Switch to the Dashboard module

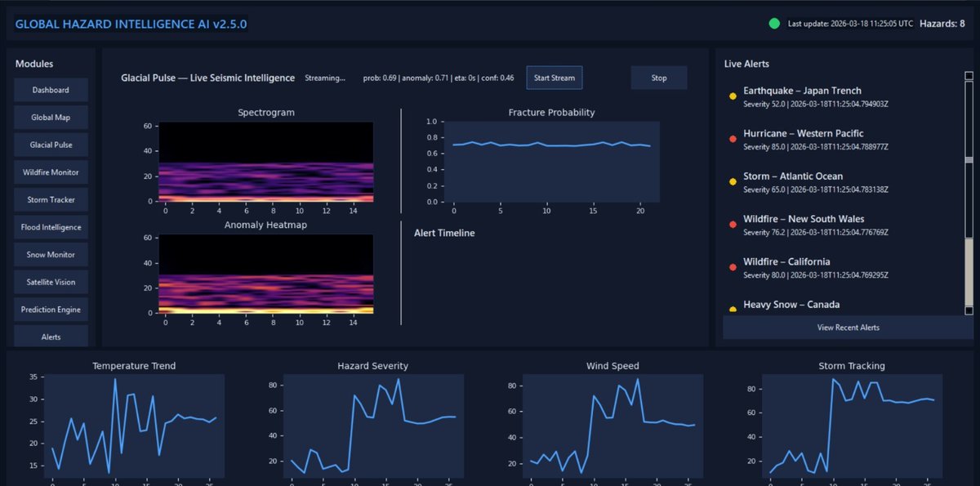pos(51,90)
